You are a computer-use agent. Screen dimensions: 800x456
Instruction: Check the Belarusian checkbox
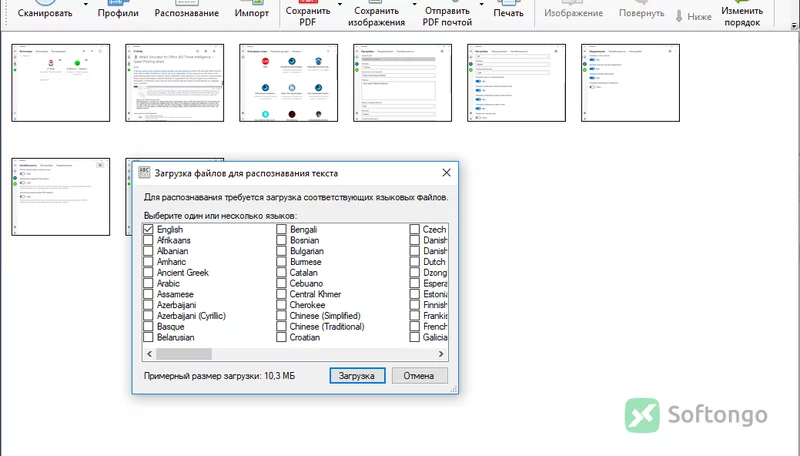click(x=148, y=337)
